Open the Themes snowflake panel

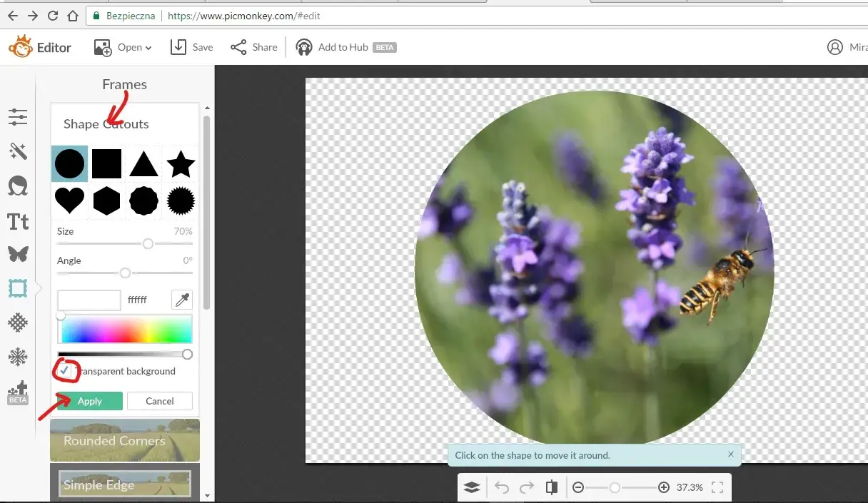point(18,357)
